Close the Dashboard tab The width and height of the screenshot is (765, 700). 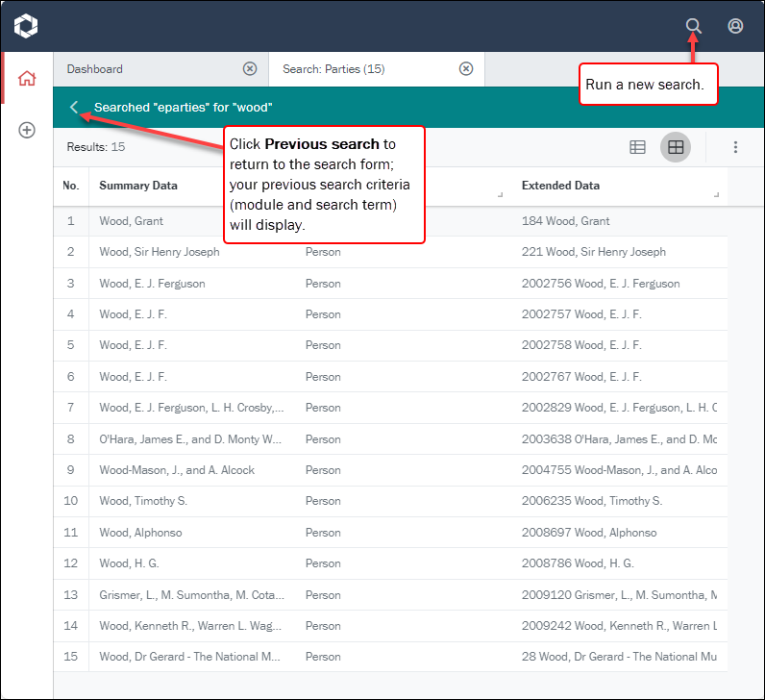[x=250, y=69]
